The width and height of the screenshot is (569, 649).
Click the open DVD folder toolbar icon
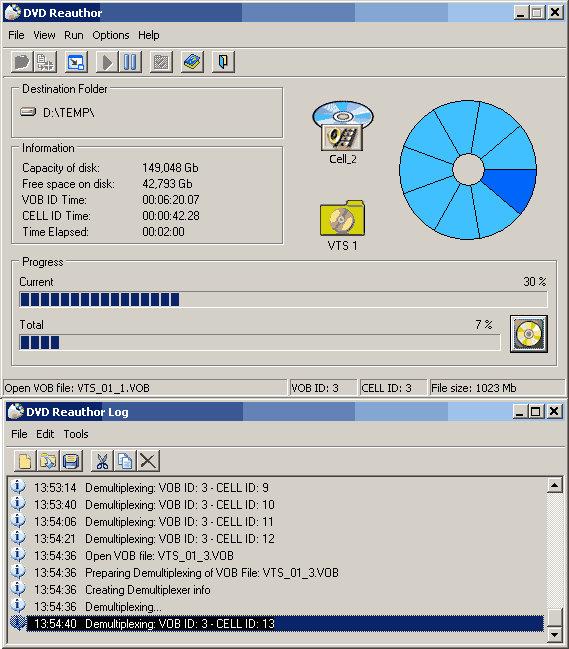tap(22, 62)
